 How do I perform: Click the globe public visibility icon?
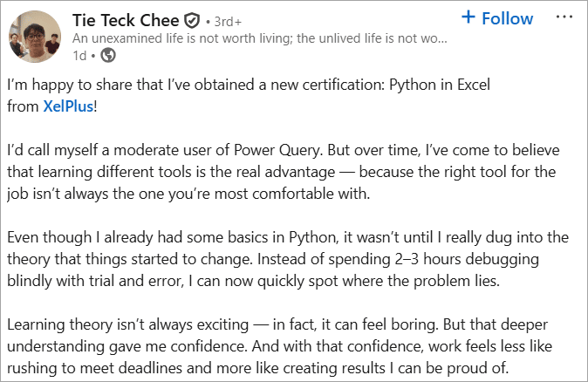coord(108,56)
